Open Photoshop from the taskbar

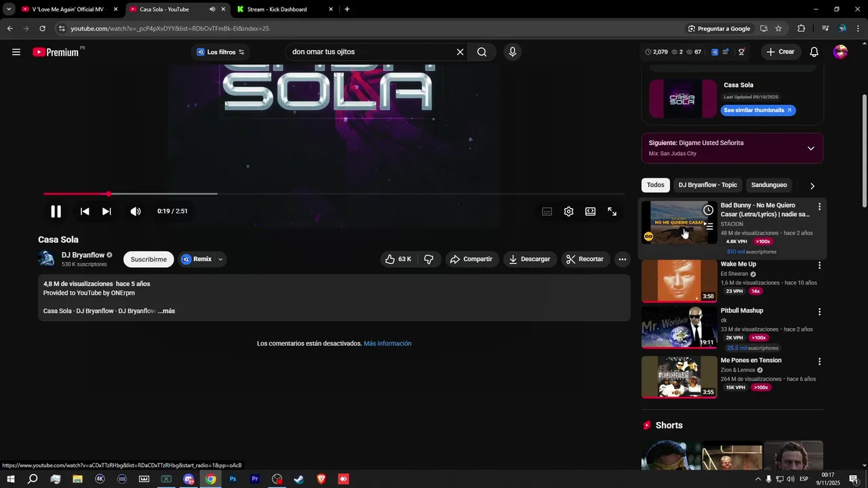coord(233,479)
